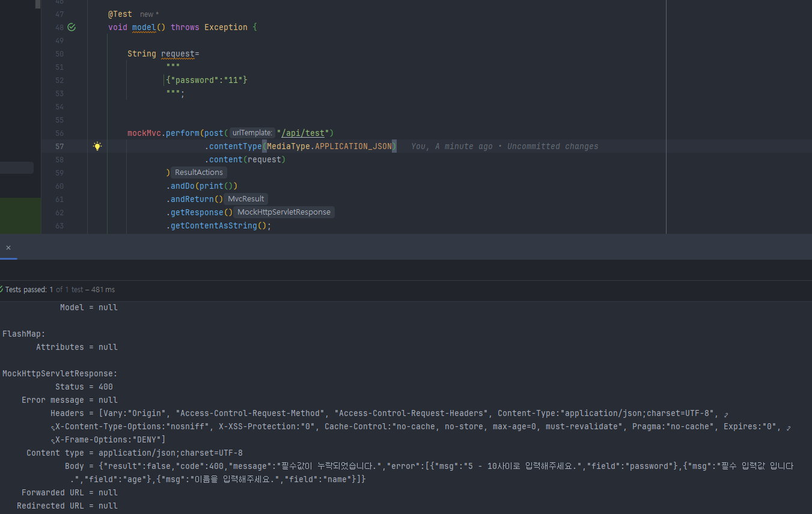Click line number 56 in the gutter
This screenshot has height=514, width=812.
point(59,133)
